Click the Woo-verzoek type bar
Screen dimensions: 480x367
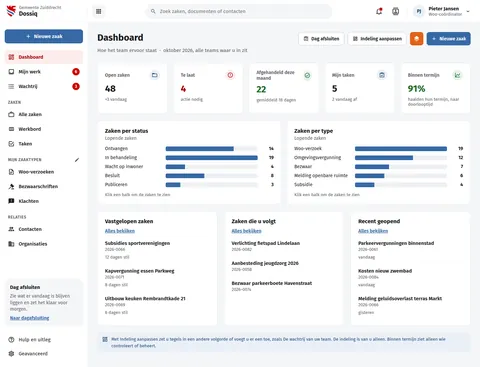pyautogui.click(x=401, y=149)
